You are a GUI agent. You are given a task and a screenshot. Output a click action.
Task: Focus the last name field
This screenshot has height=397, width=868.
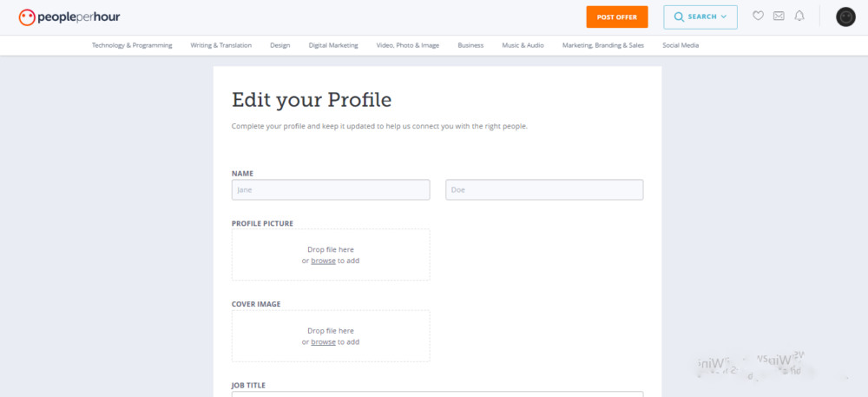click(544, 189)
